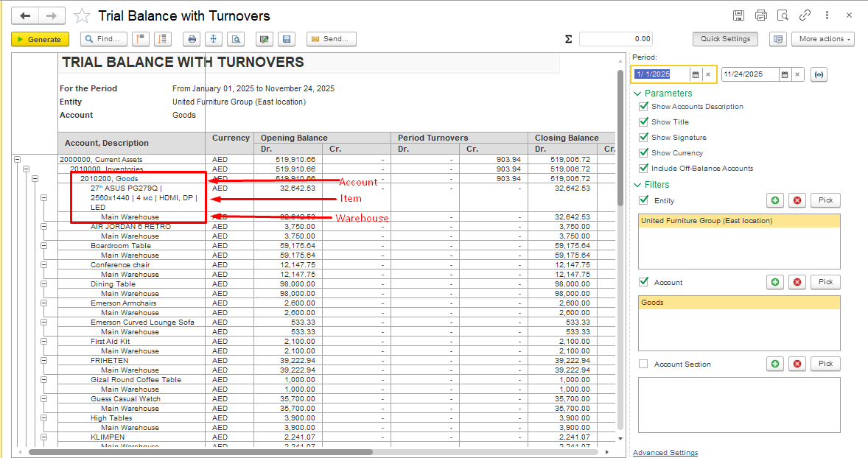The width and height of the screenshot is (868, 458).
Task: Click the Print preview magnifier icon
Action: tap(236, 39)
